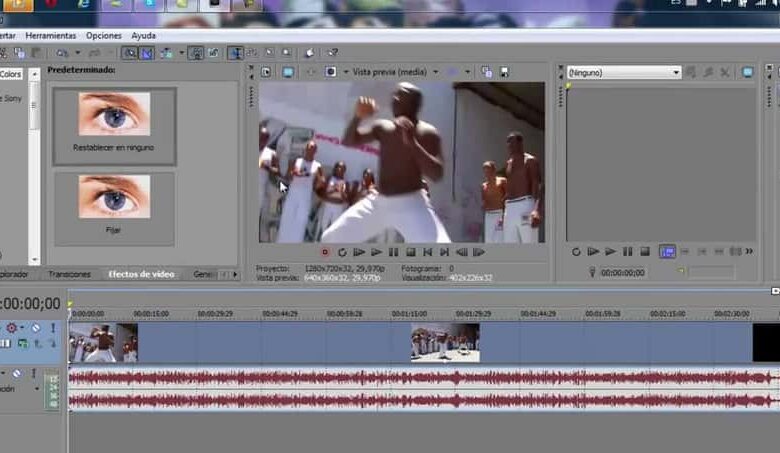Expand more trimmer transport buttons chevron

click(x=749, y=251)
